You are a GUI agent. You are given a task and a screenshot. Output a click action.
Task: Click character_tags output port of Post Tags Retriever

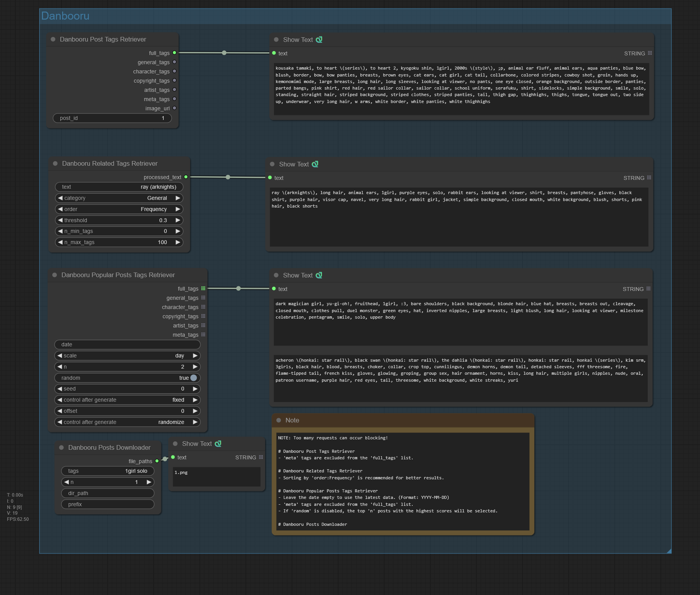(174, 71)
